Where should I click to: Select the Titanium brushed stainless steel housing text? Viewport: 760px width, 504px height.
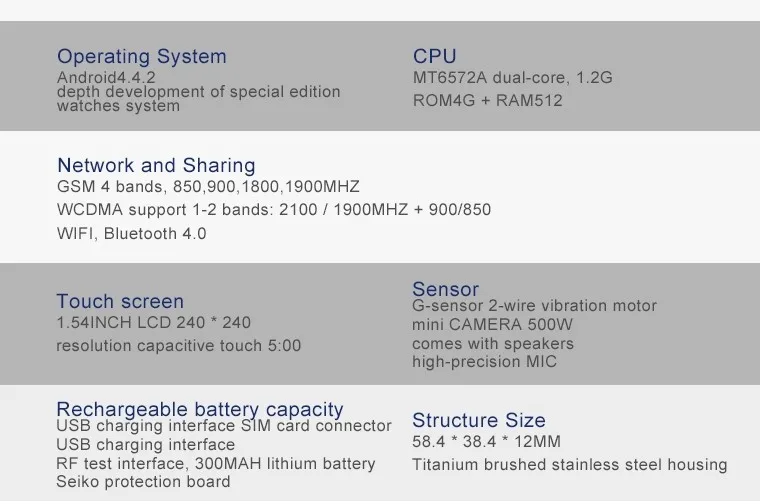pos(570,464)
